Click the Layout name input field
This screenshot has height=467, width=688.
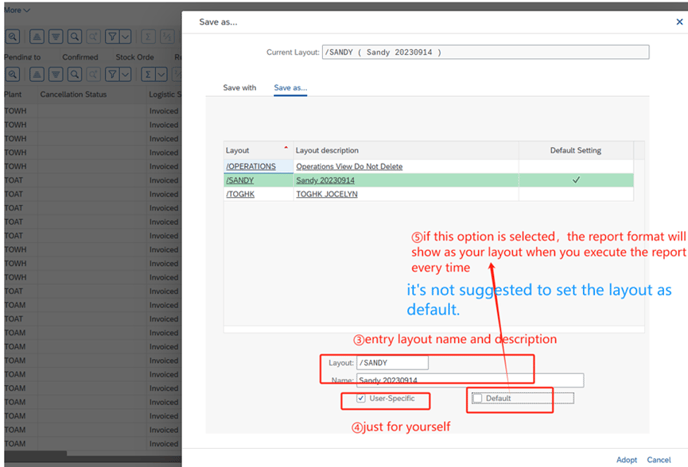pos(392,363)
